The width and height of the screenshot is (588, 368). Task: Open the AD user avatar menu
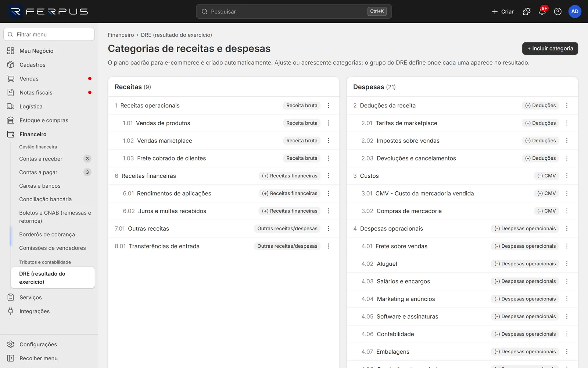click(x=575, y=11)
